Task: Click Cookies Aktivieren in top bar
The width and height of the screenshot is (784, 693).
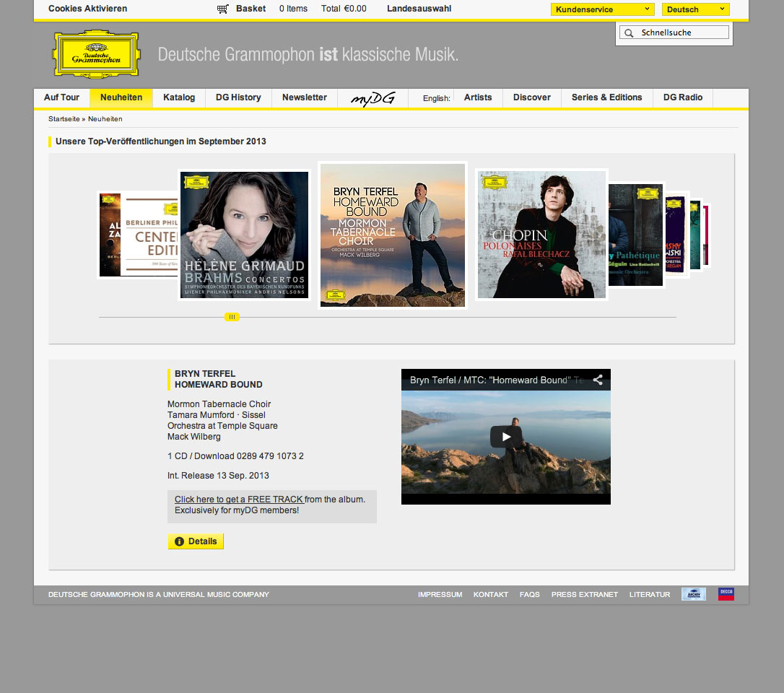Action: 87,9
